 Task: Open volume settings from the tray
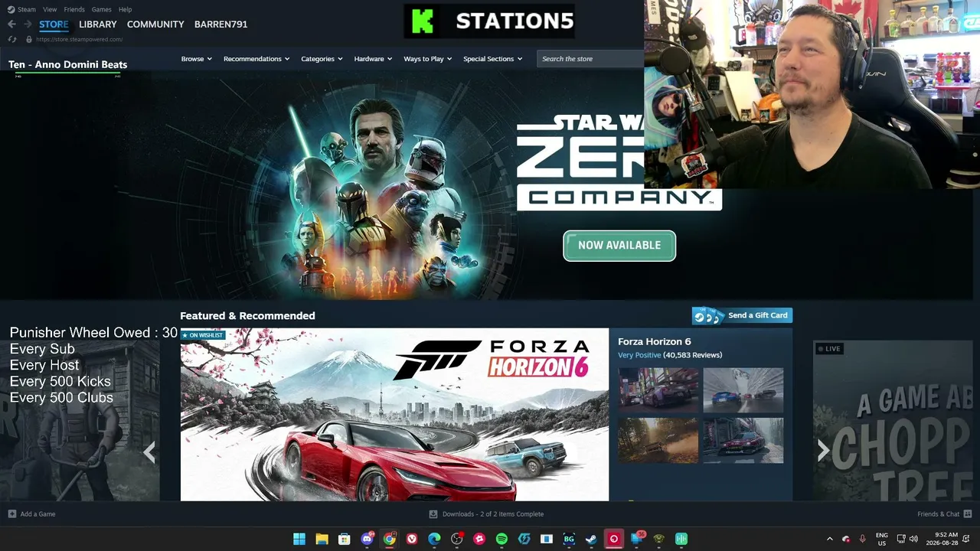click(x=913, y=539)
